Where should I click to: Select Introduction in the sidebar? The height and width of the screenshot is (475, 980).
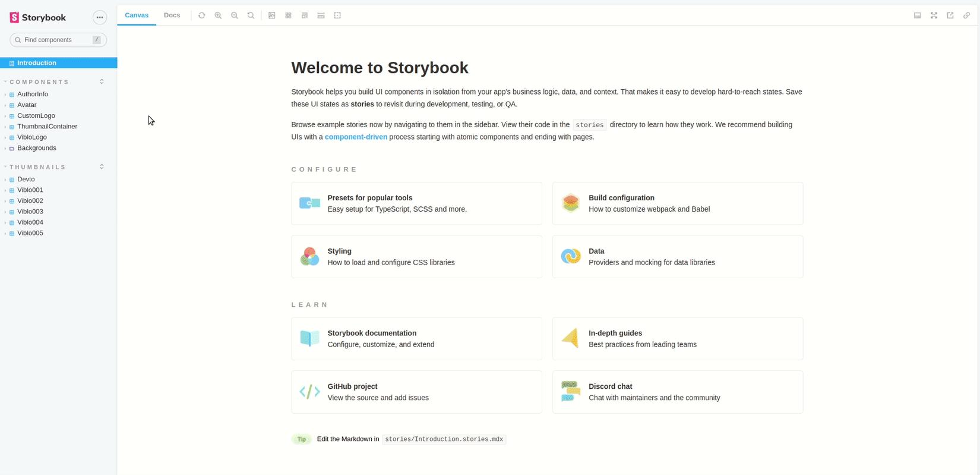[x=59, y=63]
